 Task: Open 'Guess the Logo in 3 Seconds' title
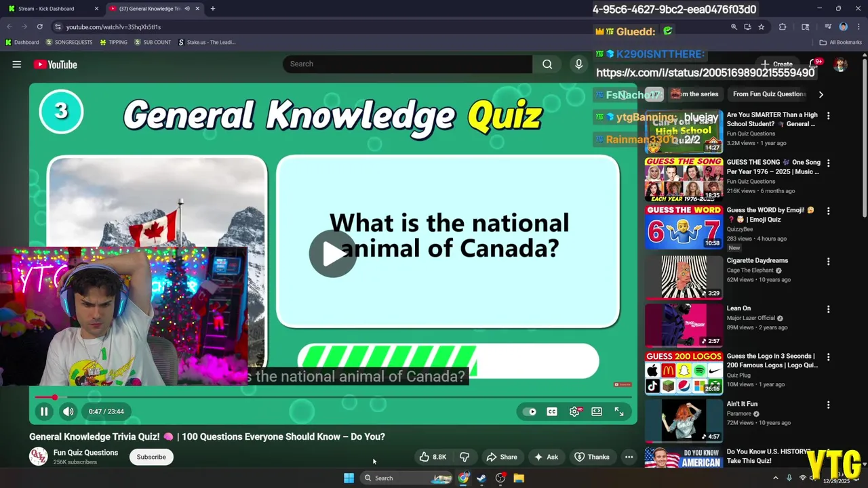click(772, 361)
